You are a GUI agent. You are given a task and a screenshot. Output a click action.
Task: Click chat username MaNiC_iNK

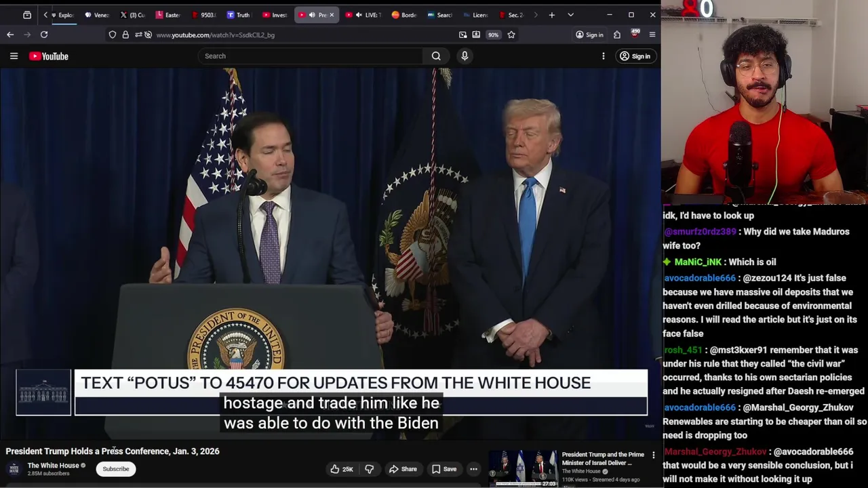point(698,262)
